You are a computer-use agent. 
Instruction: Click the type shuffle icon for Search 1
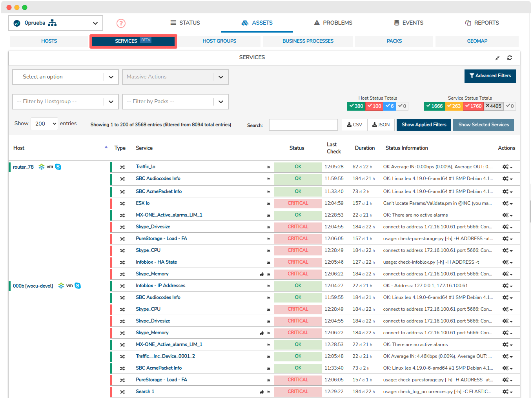pos(122,392)
